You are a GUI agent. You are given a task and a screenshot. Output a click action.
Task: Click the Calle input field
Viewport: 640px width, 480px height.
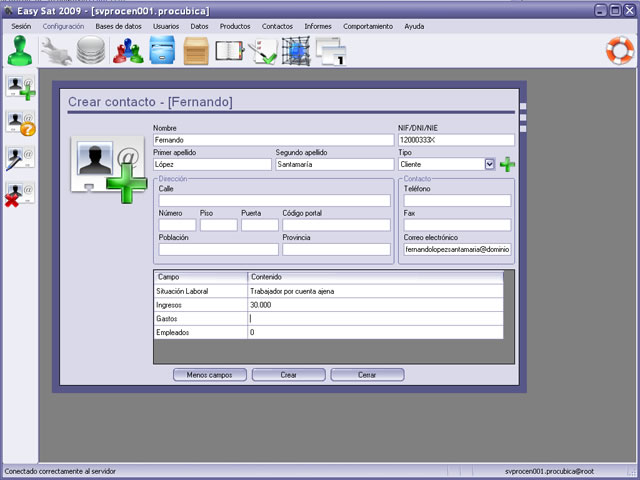click(x=275, y=200)
